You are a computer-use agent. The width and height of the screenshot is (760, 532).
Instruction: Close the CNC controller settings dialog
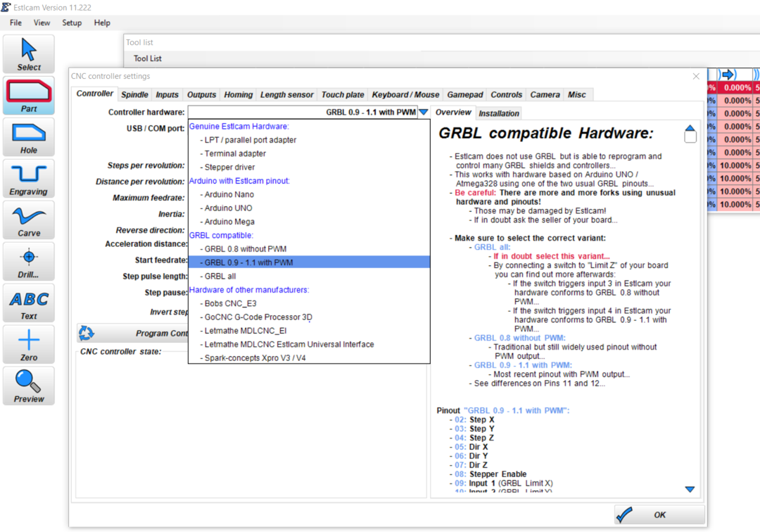[696, 76]
